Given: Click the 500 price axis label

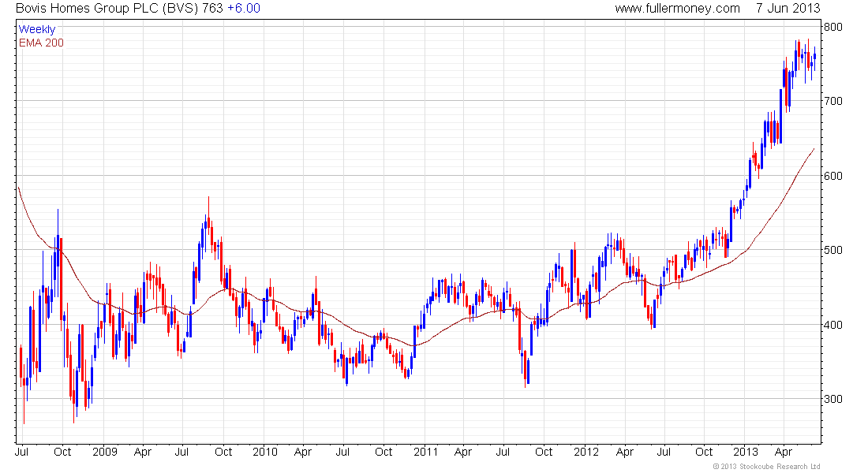Looking at the screenshot, I should coord(833,250).
